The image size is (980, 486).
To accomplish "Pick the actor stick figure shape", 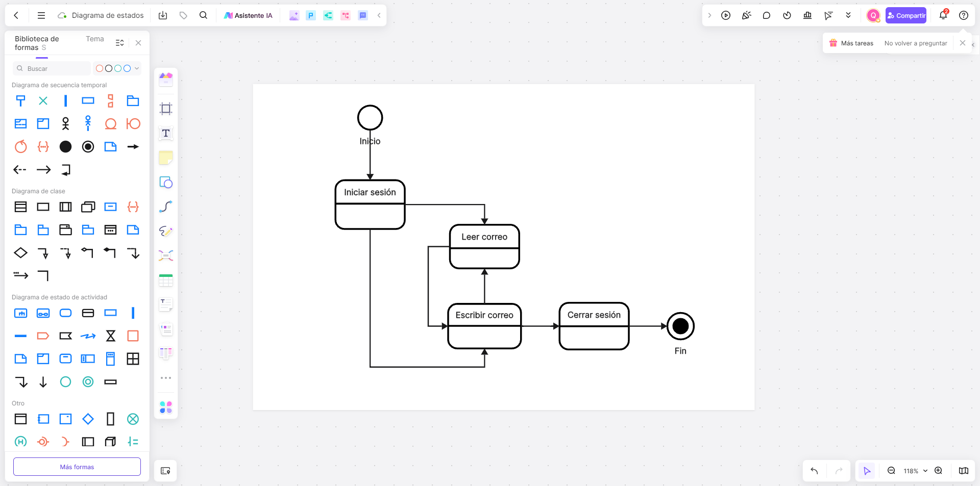I will coord(65,123).
